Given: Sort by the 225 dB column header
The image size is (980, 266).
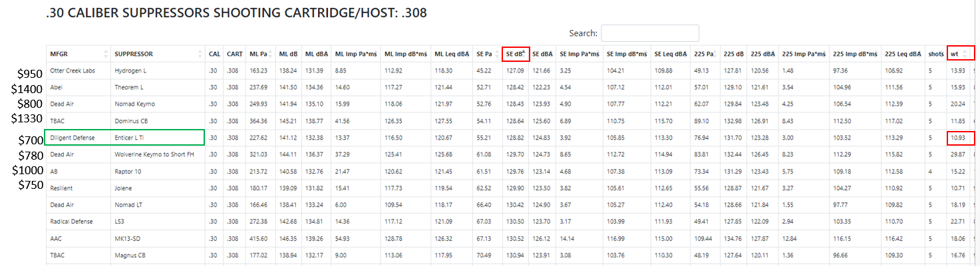Looking at the screenshot, I should tap(733, 54).
